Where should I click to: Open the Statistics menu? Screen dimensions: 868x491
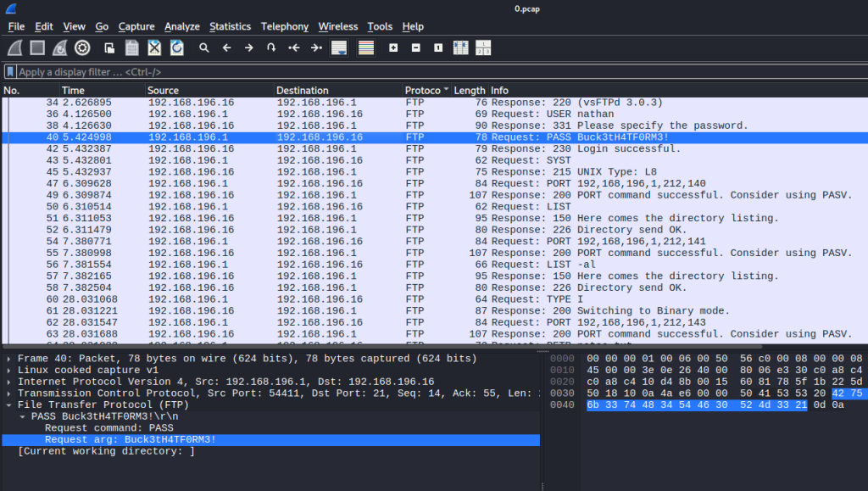[230, 26]
